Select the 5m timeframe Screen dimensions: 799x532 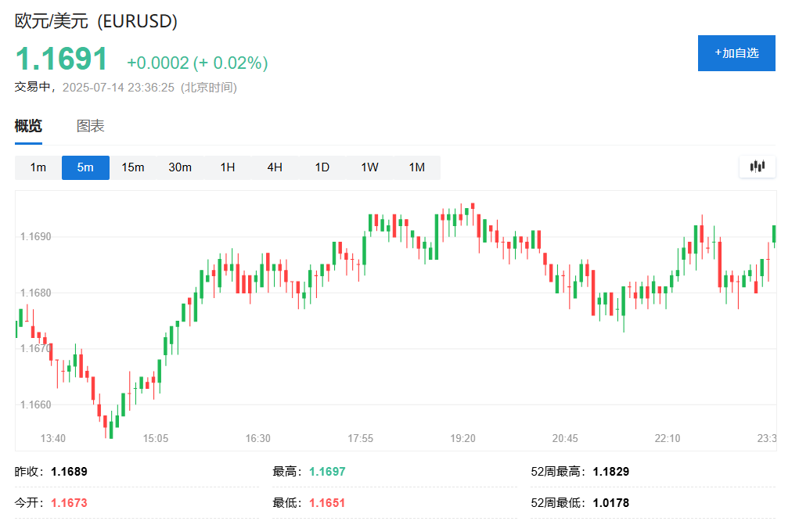point(85,167)
